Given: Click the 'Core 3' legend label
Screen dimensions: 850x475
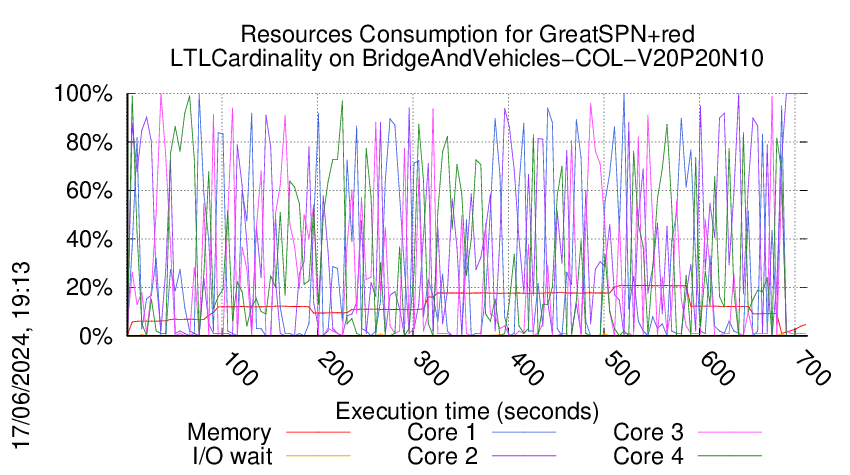Looking at the screenshot, I should pos(648,432).
